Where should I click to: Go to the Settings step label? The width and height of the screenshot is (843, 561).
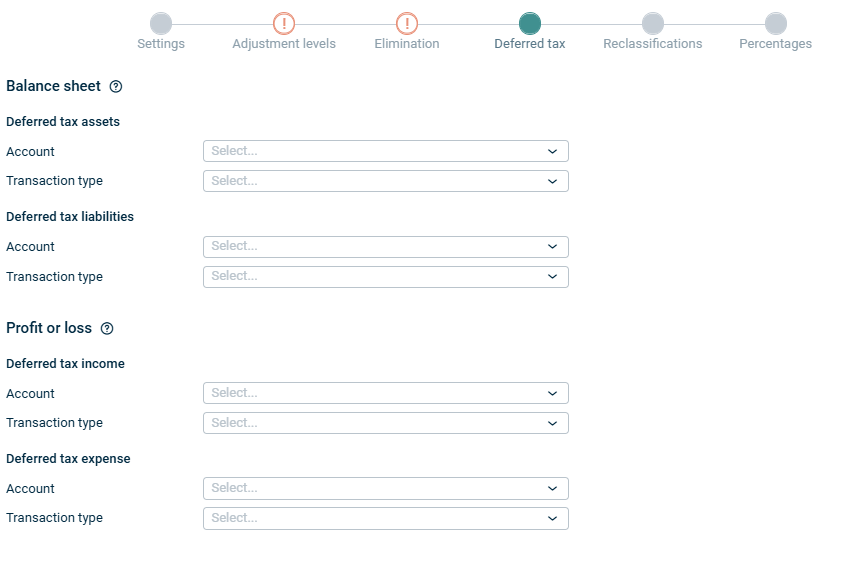coord(160,44)
